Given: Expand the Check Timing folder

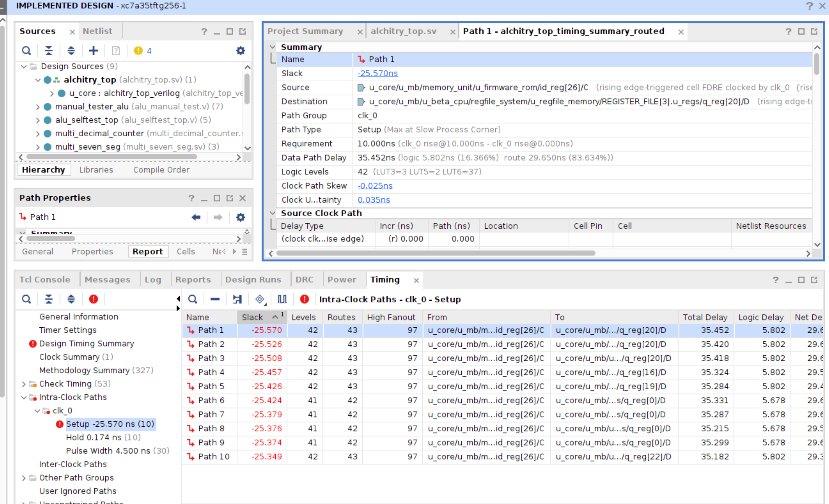Looking at the screenshot, I should [24, 384].
